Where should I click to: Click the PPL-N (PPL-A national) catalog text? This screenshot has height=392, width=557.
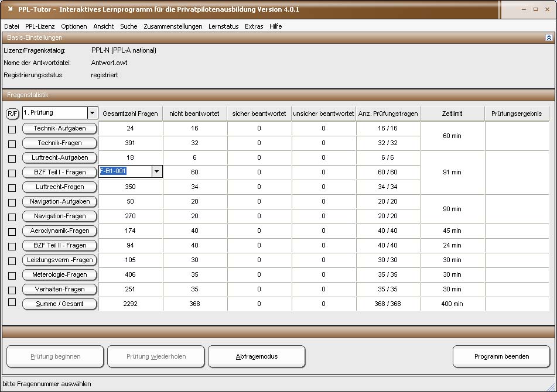pyautogui.click(x=124, y=50)
